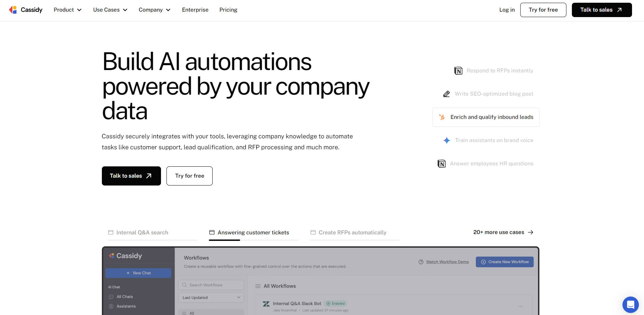
Task: Click the Enabled status badge
Action: tap(335, 303)
